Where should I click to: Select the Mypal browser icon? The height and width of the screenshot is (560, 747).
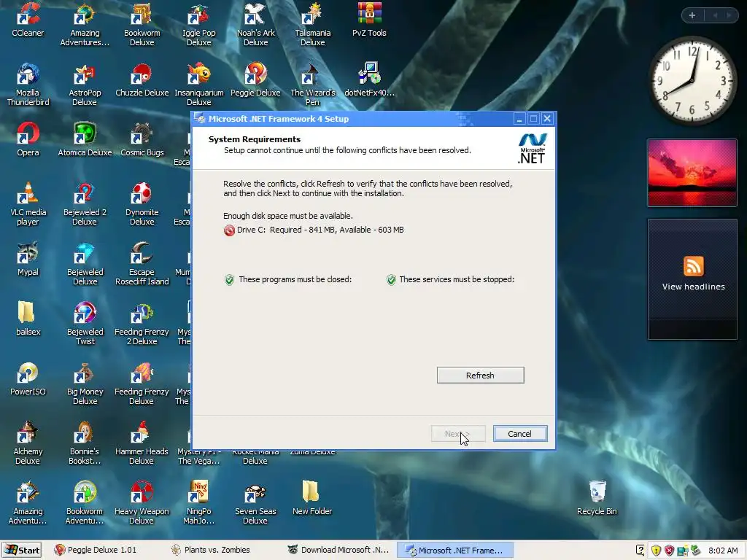coord(28,259)
